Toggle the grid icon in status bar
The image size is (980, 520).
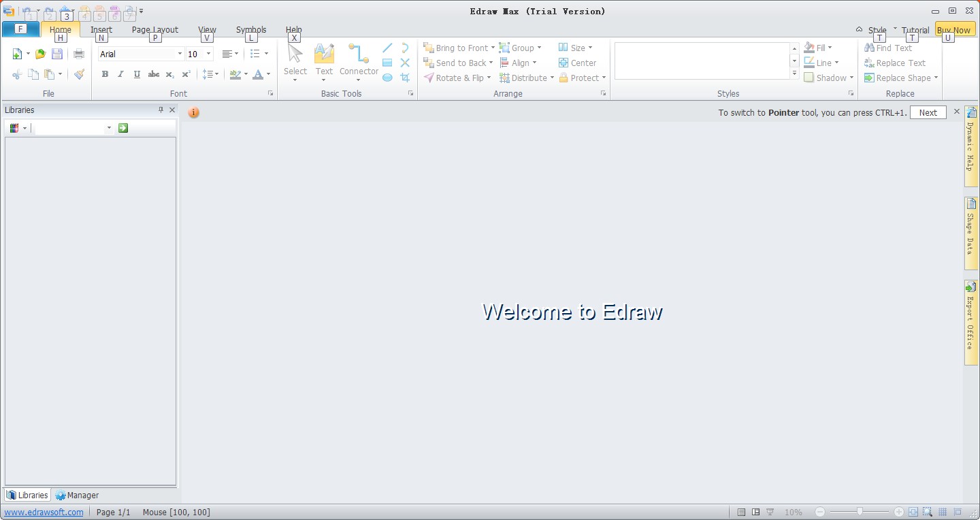[x=943, y=512]
